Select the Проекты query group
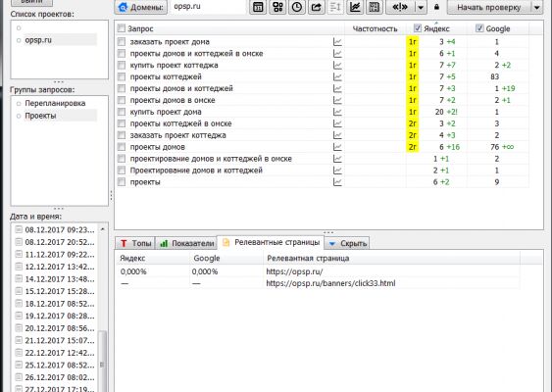This screenshot has width=552, height=392. (x=40, y=116)
